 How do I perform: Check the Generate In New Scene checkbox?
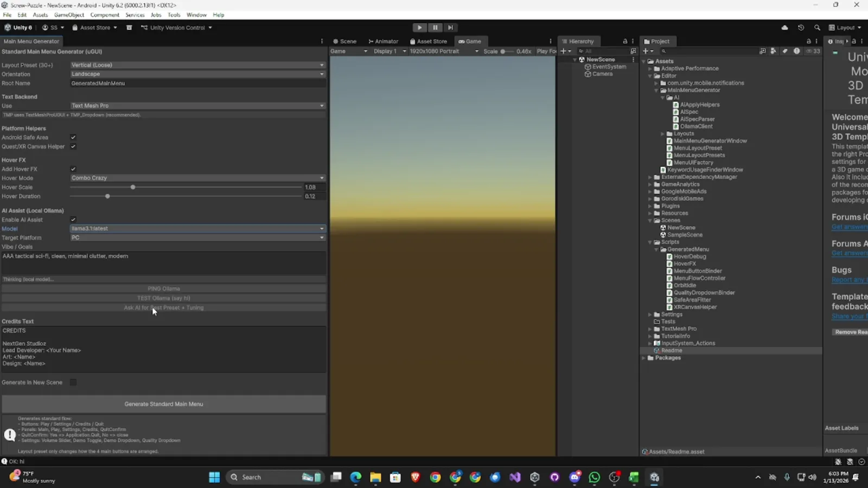point(73,382)
